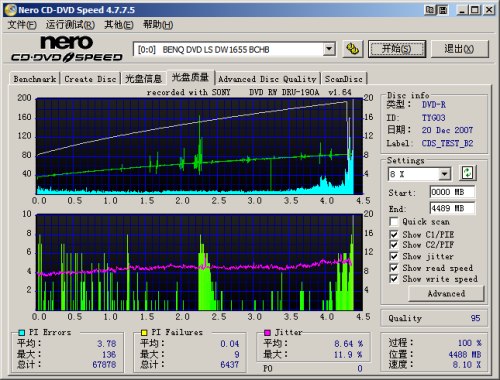Click the PI Errors maximum value 136
Screen dimensions: 500x380
(x=109, y=354)
